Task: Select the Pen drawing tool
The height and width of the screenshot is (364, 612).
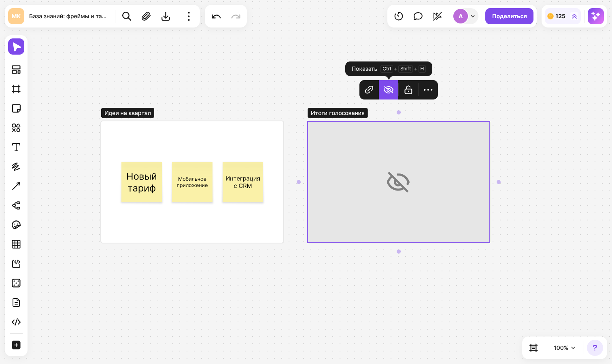Action: pos(16,167)
